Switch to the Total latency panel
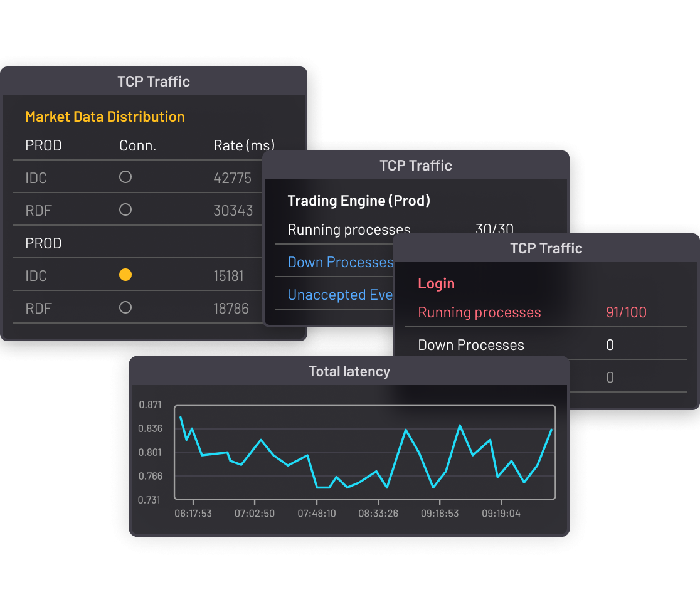This screenshot has height=602, width=700. click(x=349, y=371)
